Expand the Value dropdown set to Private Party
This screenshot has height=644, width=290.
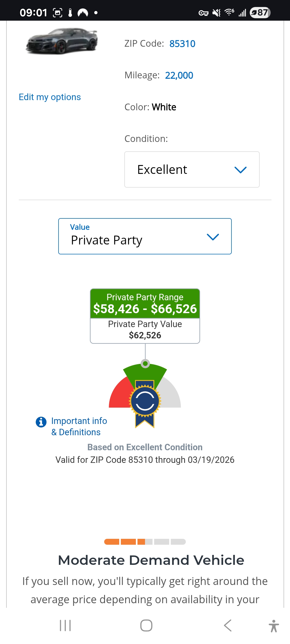tap(145, 236)
